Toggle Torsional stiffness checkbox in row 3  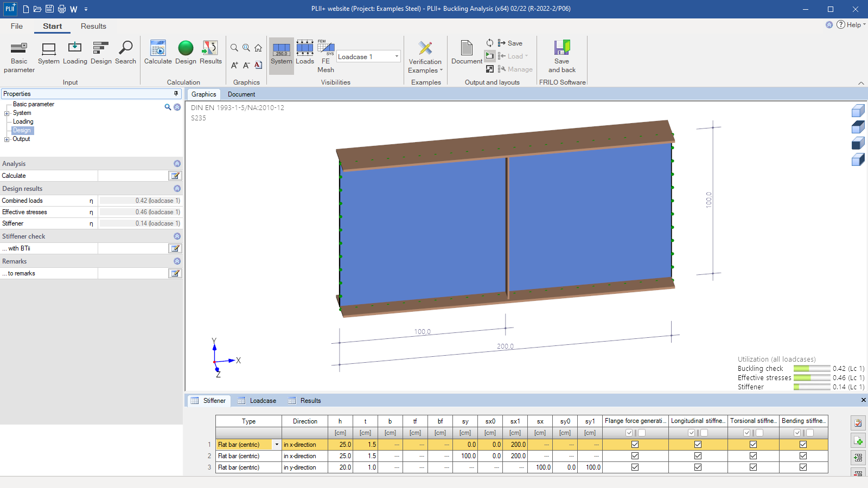753,467
